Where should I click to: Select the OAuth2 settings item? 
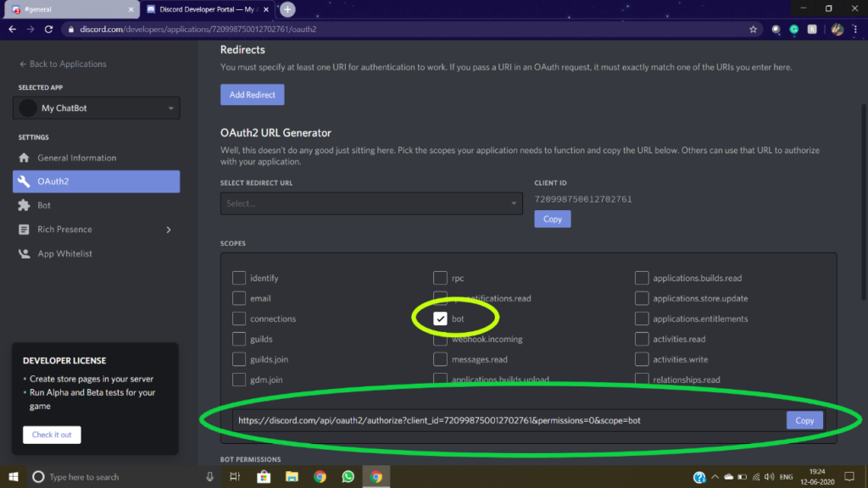97,181
